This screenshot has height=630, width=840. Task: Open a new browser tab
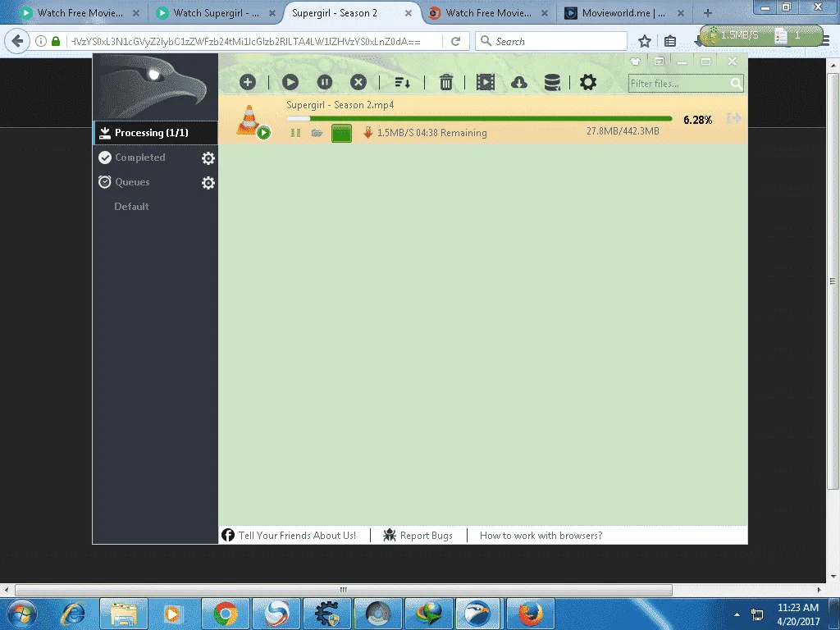pos(708,13)
